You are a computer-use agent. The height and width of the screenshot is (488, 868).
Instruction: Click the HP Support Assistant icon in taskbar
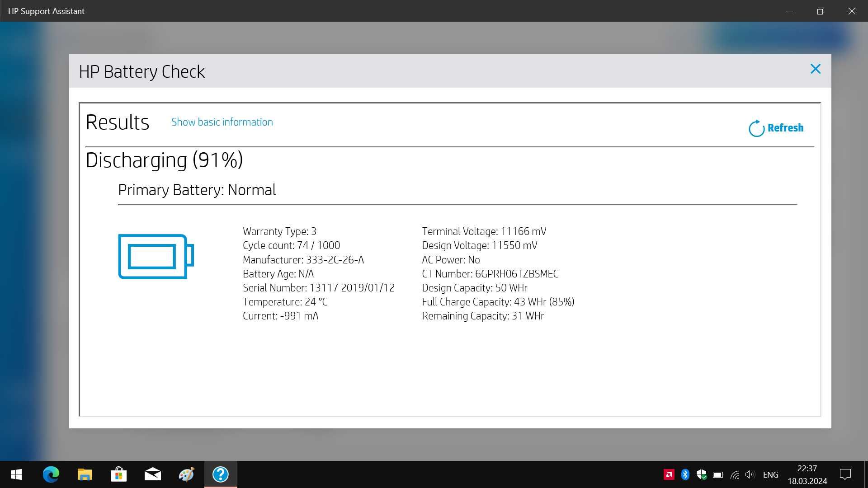221,474
